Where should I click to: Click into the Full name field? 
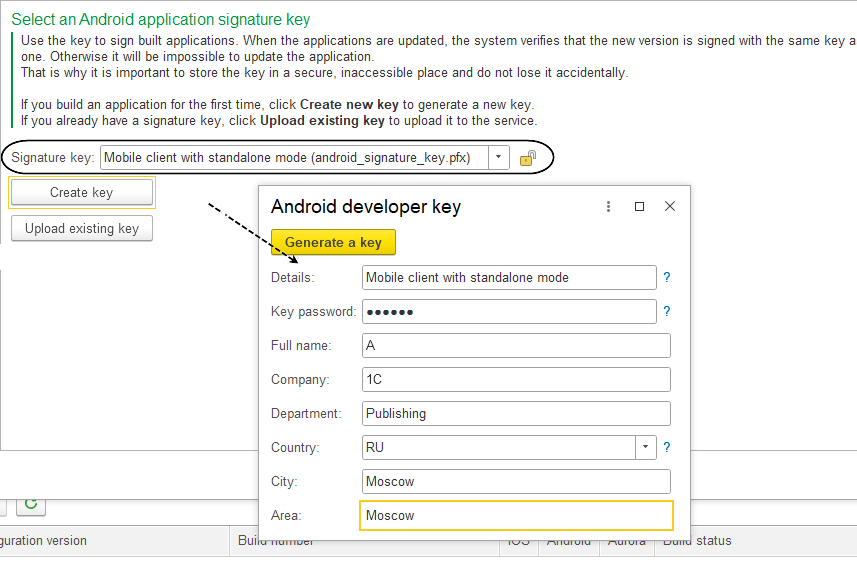click(x=515, y=346)
